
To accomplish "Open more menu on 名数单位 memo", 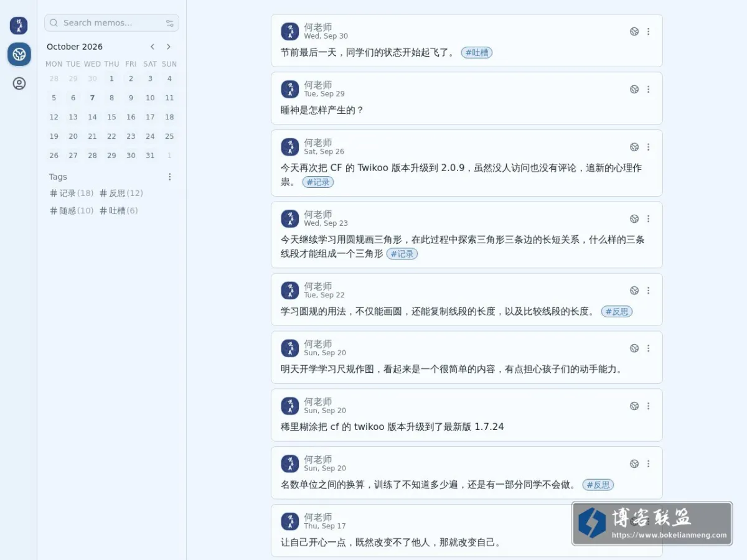I will 648,464.
